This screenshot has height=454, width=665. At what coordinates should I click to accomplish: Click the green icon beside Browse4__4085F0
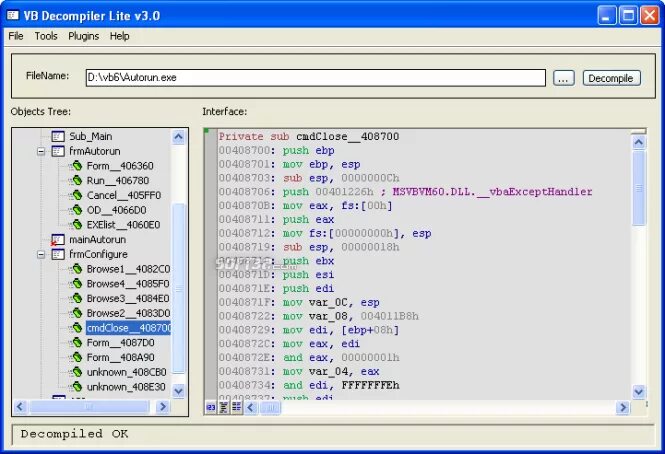tap(77, 283)
